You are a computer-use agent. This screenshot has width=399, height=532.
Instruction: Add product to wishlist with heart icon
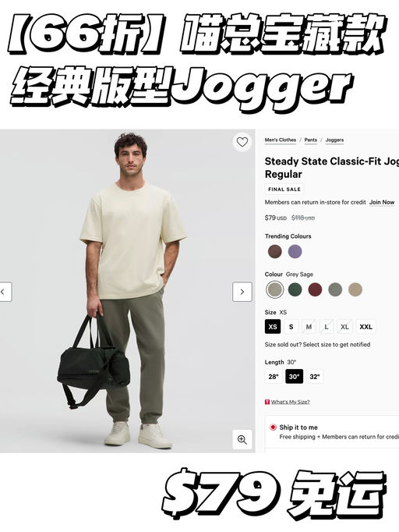pyautogui.click(x=242, y=142)
